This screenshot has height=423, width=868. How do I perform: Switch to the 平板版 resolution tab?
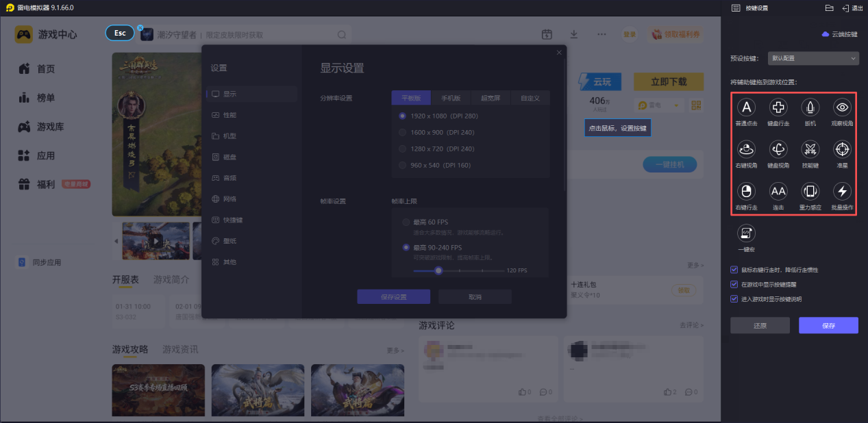coord(412,98)
